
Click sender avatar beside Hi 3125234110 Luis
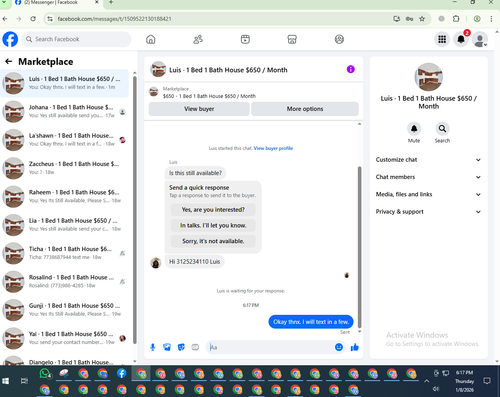[x=156, y=263]
